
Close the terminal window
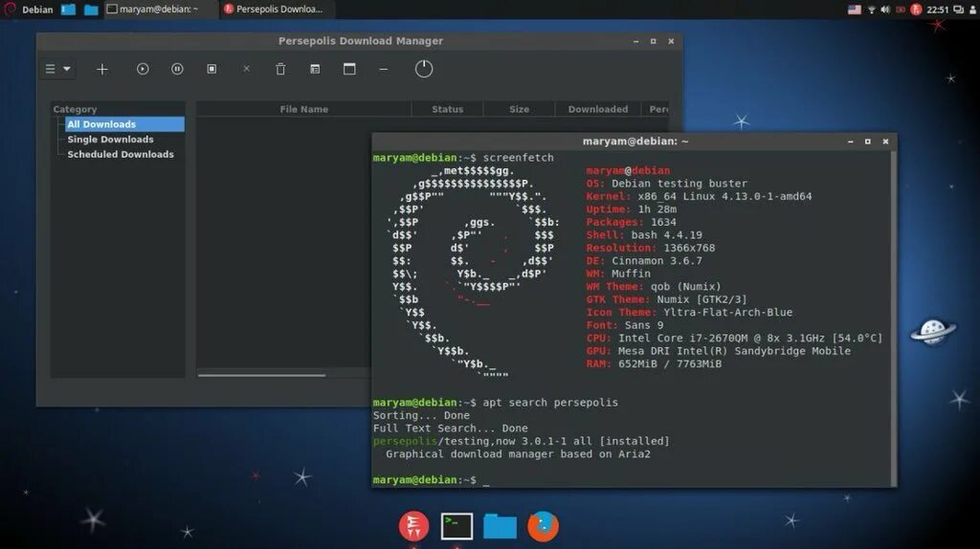click(885, 142)
